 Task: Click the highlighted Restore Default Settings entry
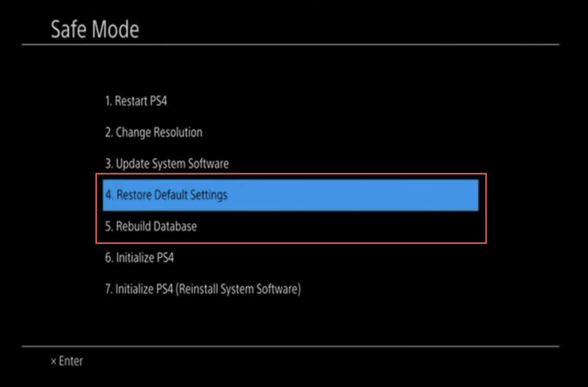click(167, 195)
